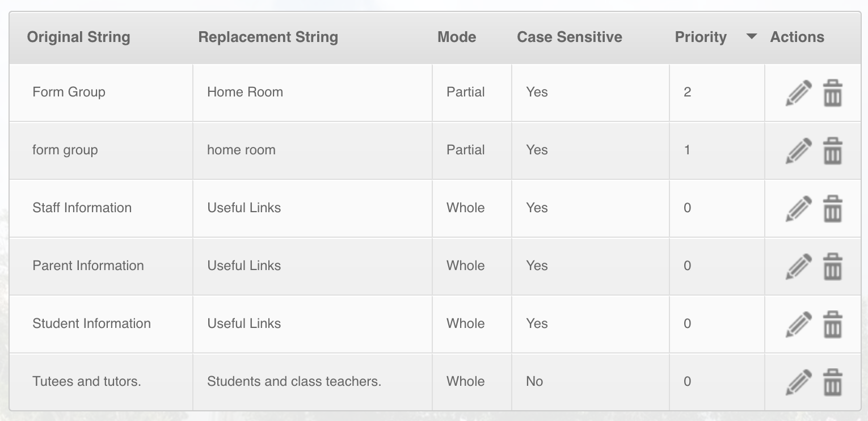Sort by Original String column header
Viewport: 868px width, 421px height.
pos(78,37)
